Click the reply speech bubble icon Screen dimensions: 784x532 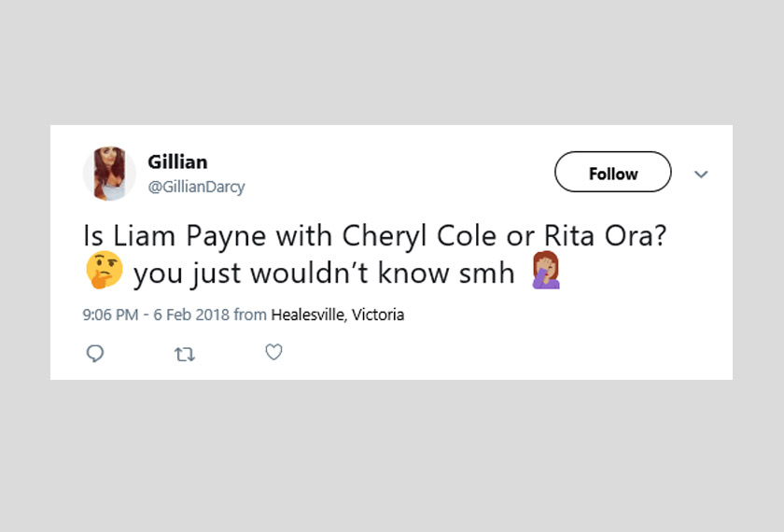pyautogui.click(x=94, y=353)
